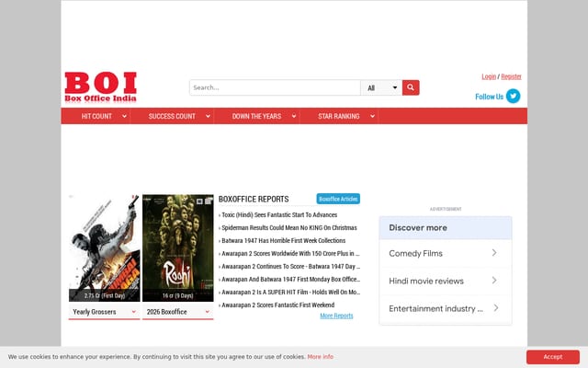Click the red search magnifier button

coord(411,87)
